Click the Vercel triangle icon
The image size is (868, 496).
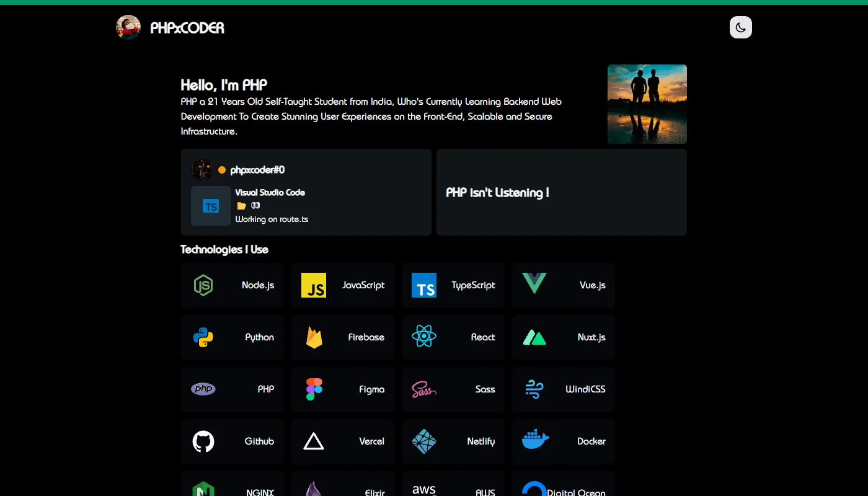(314, 441)
